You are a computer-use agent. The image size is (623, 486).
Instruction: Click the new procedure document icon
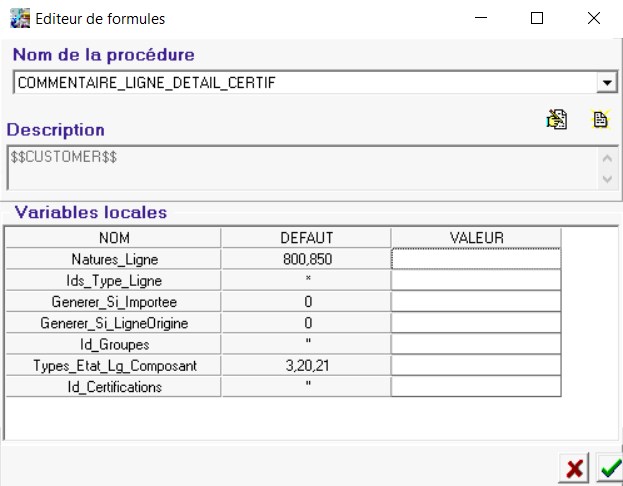coord(600,119)
